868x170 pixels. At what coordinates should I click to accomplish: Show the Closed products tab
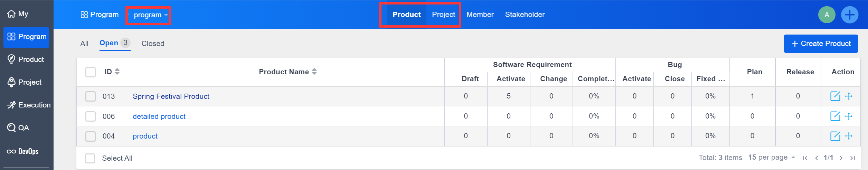point(153,44)
